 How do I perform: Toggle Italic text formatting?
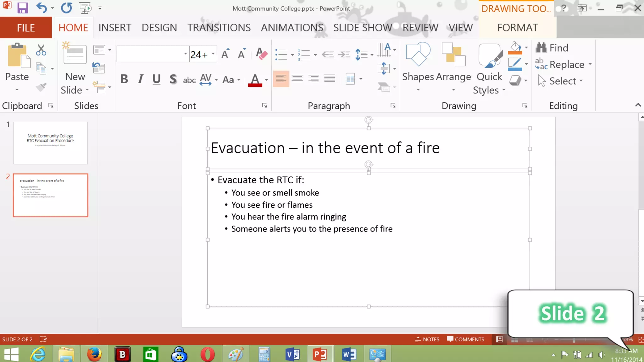141,79
